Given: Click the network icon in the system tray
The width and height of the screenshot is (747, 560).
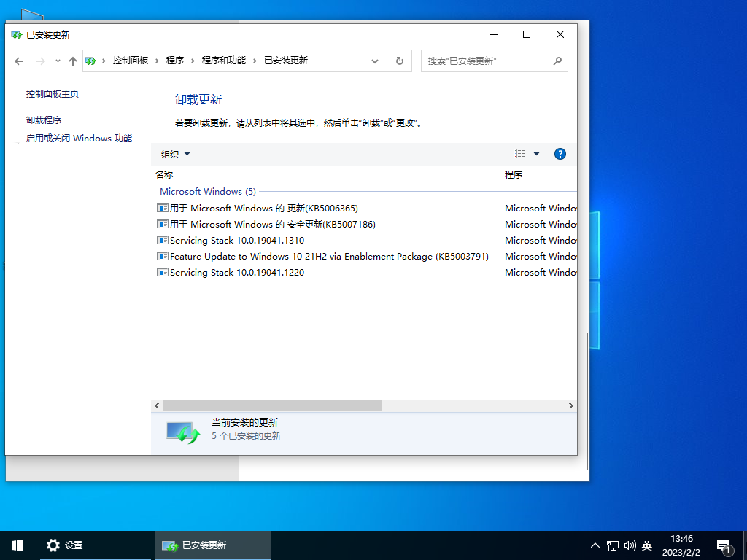Looking at the screenshot, I should point(611,545).
